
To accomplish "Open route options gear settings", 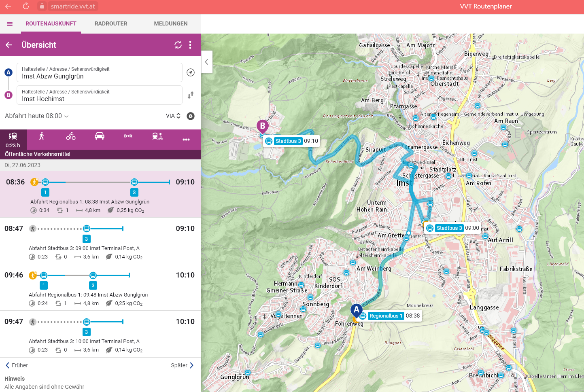I will (191, 116).
